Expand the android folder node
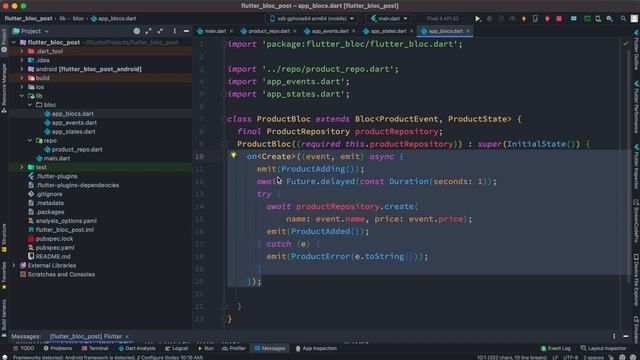Screen dimensions: 640x360 coord(22,69)
